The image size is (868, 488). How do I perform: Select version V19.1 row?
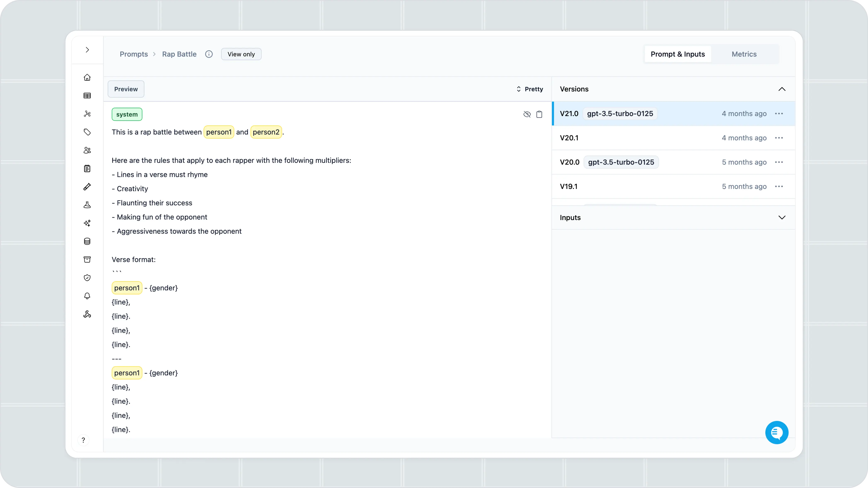click(673, 186)
